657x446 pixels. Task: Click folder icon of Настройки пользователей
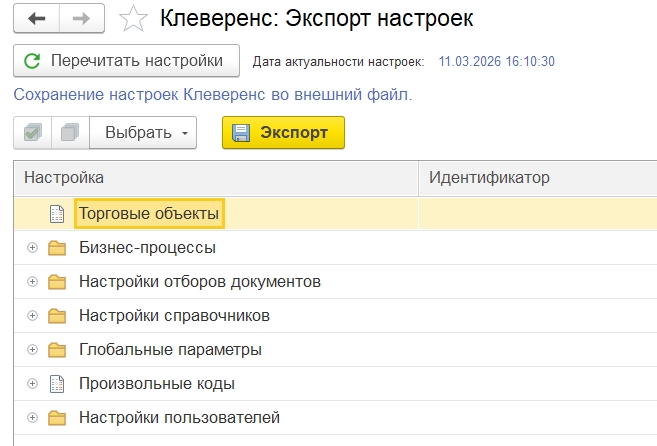click(x=57, y=417)
